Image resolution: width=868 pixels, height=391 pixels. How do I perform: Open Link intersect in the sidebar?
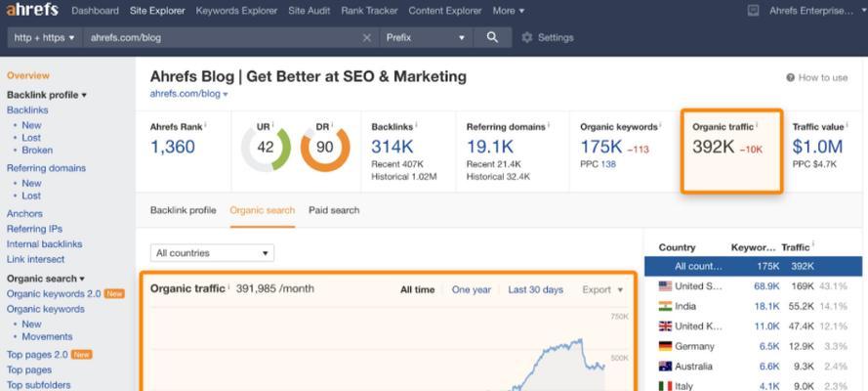click(35, 259)
